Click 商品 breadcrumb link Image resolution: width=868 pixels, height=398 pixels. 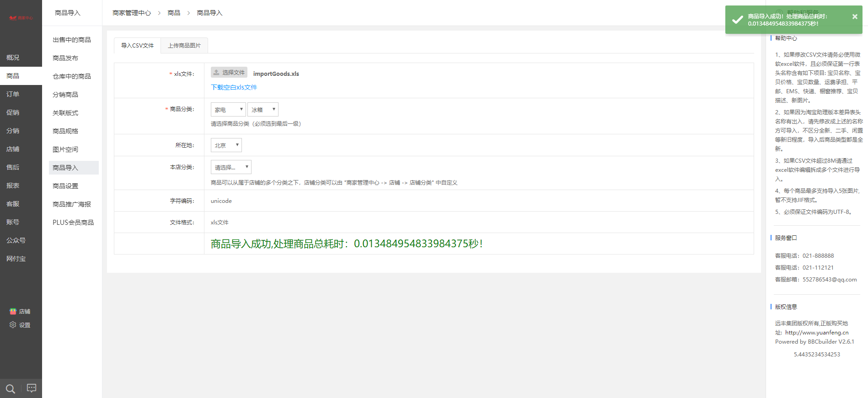click(x=174, y=13)
